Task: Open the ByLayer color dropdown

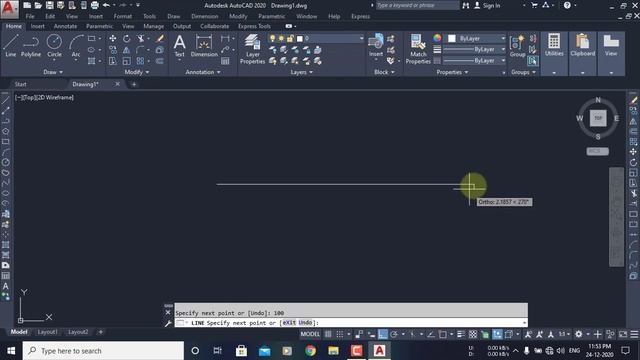Action: pos(503,38)
